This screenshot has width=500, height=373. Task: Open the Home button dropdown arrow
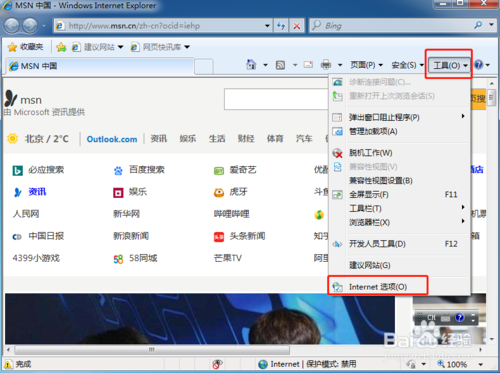click(x=265, y=65)
